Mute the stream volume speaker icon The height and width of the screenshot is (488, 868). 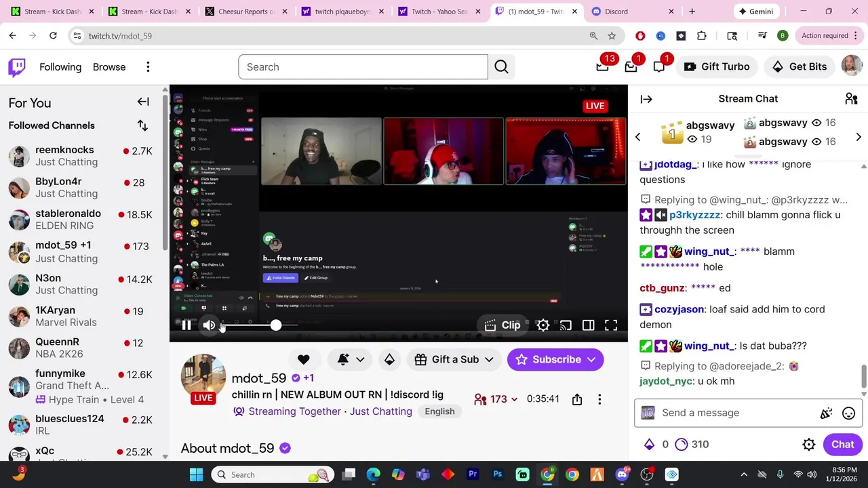[209, 325]
